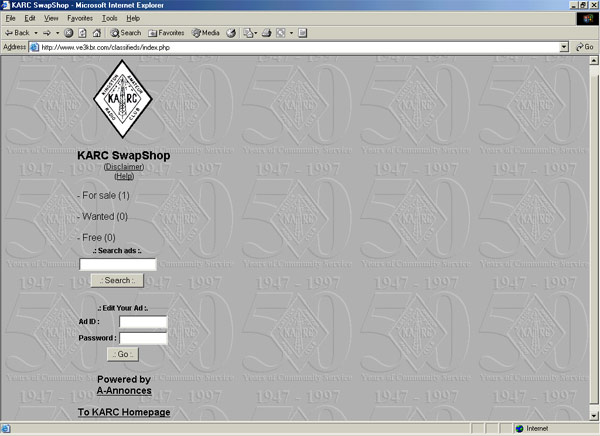Click the Size toolbar icon before Edit

280,33
